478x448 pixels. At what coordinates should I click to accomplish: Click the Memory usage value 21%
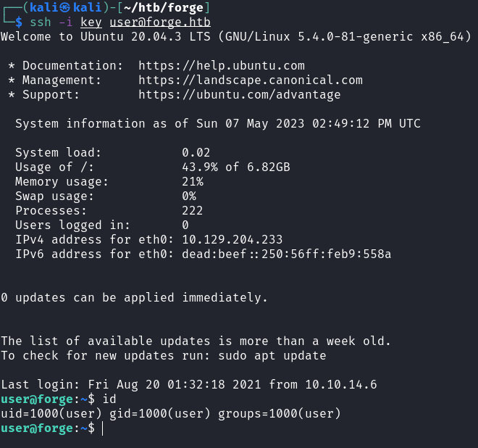[192, 182]
